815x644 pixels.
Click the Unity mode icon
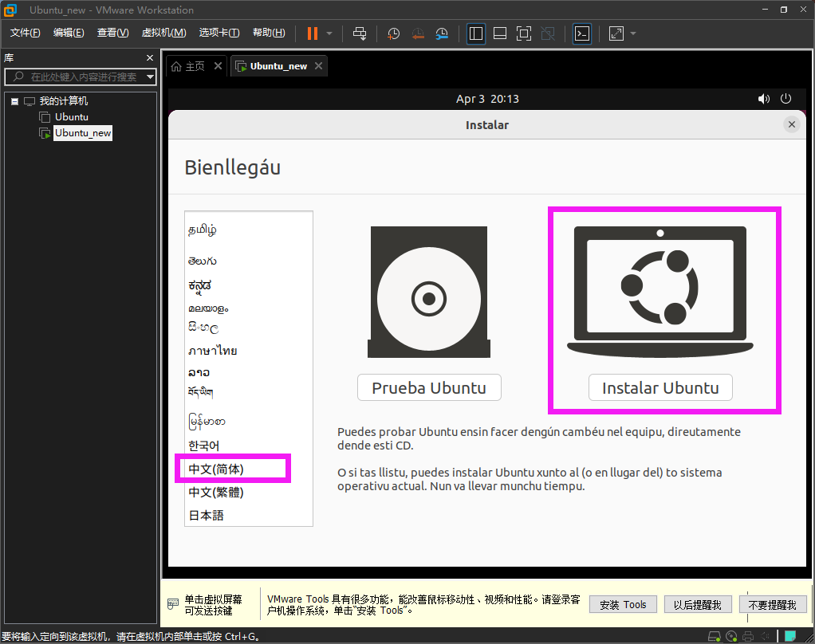548,33
